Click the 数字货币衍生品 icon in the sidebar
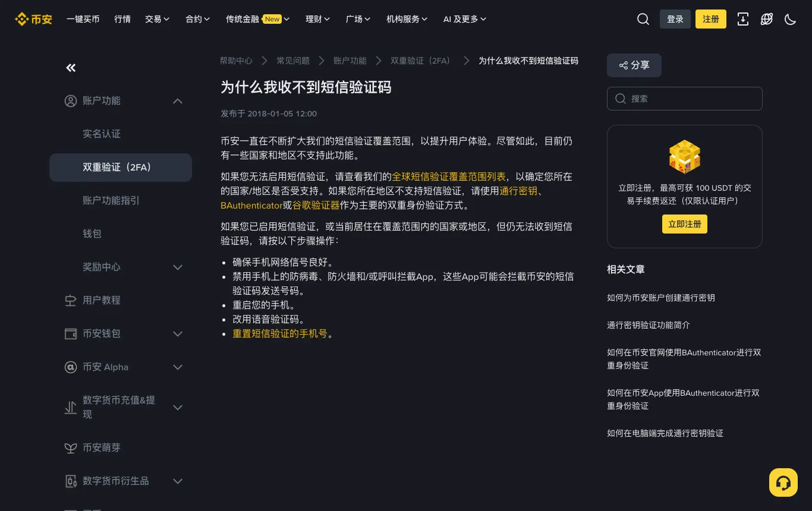 tap(71, 481)
